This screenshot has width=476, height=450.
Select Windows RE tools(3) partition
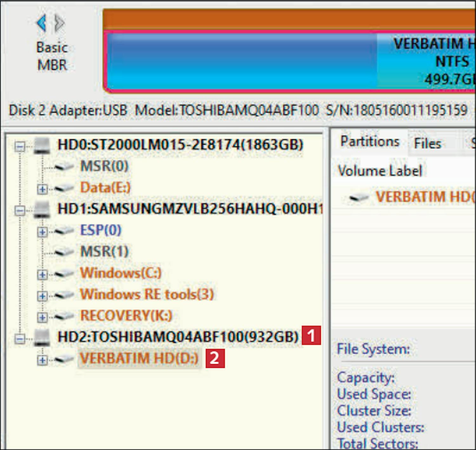(147, 294)
